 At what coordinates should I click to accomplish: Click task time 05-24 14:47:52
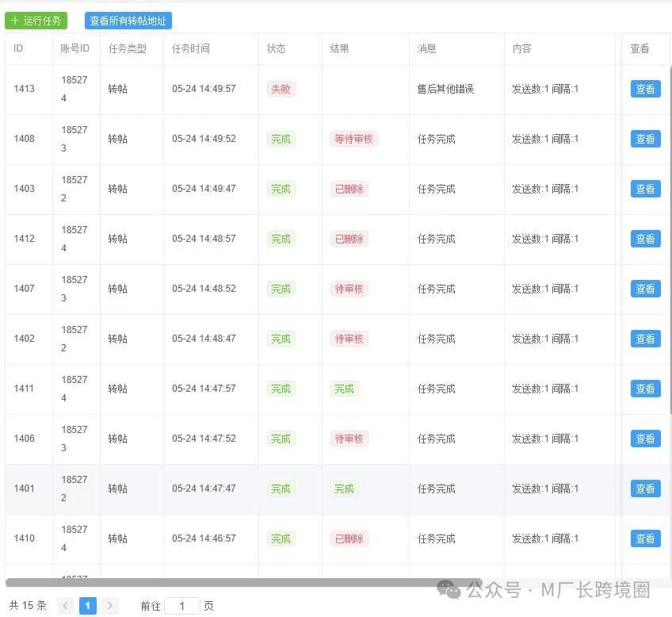point(204,439)
